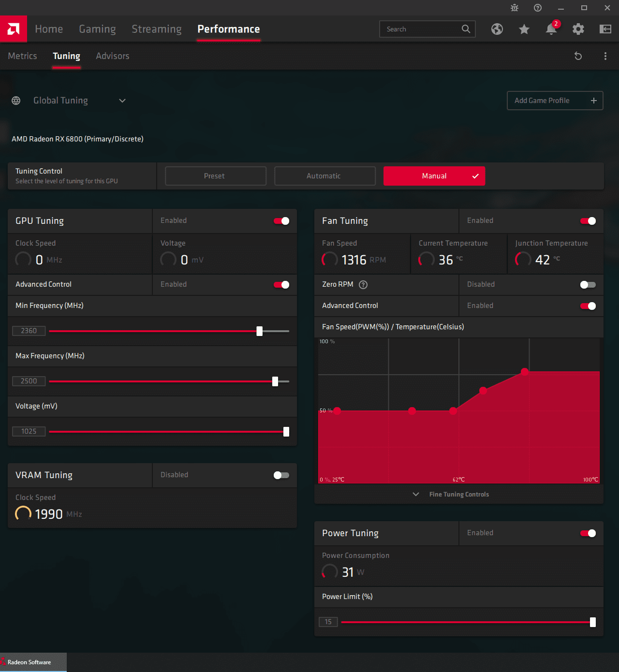Click AMD Radeon RX 6800 device label
Image resolution: width=619 pixels, height=672 pixels.
tap(77, 139)
